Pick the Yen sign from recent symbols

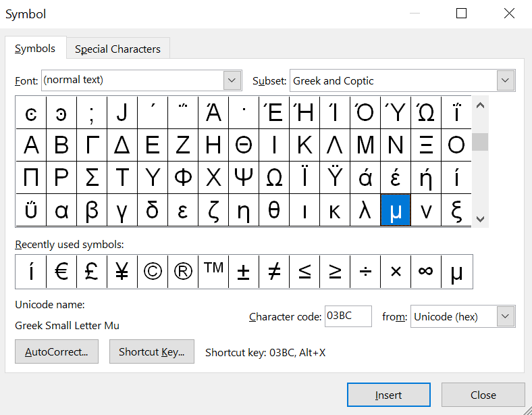122,272
